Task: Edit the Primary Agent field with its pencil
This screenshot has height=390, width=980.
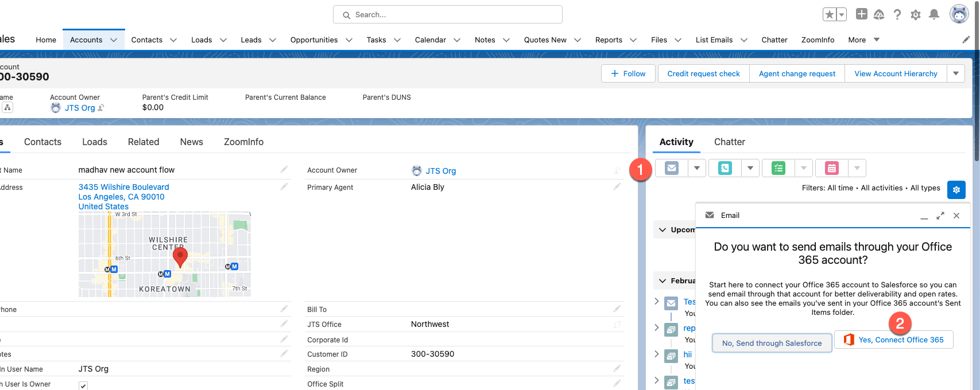Action: [x=617, y=187]
